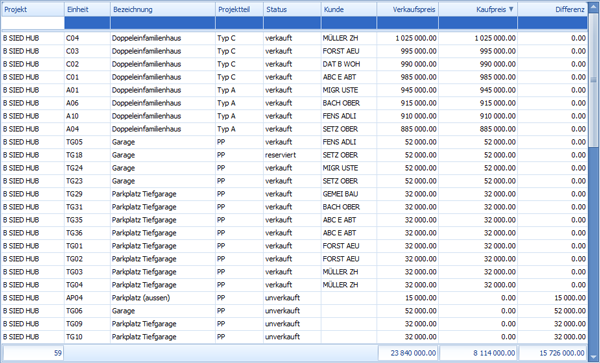This screenshot has width=600, height=363.
Task: Select unit TG24 cell
Action: (87, 168)
